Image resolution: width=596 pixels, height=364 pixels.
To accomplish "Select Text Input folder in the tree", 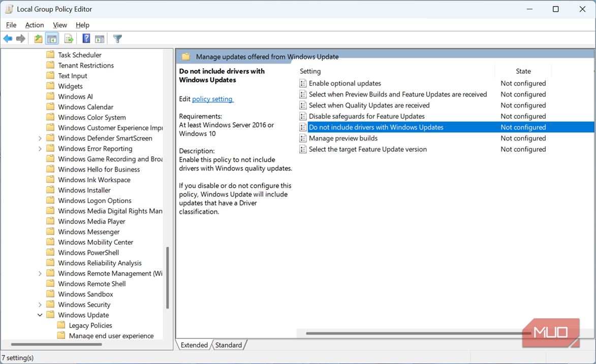I will 73,76.
